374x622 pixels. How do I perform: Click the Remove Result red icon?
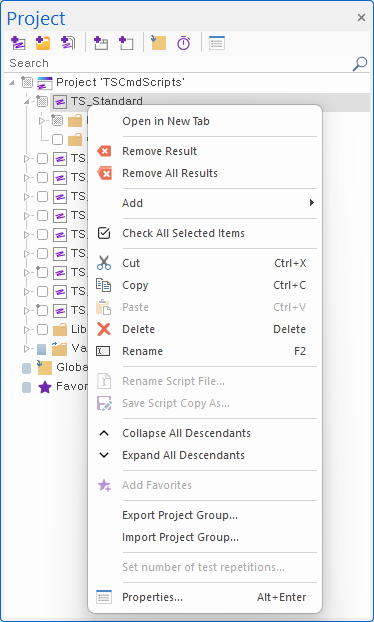(104, 151)
